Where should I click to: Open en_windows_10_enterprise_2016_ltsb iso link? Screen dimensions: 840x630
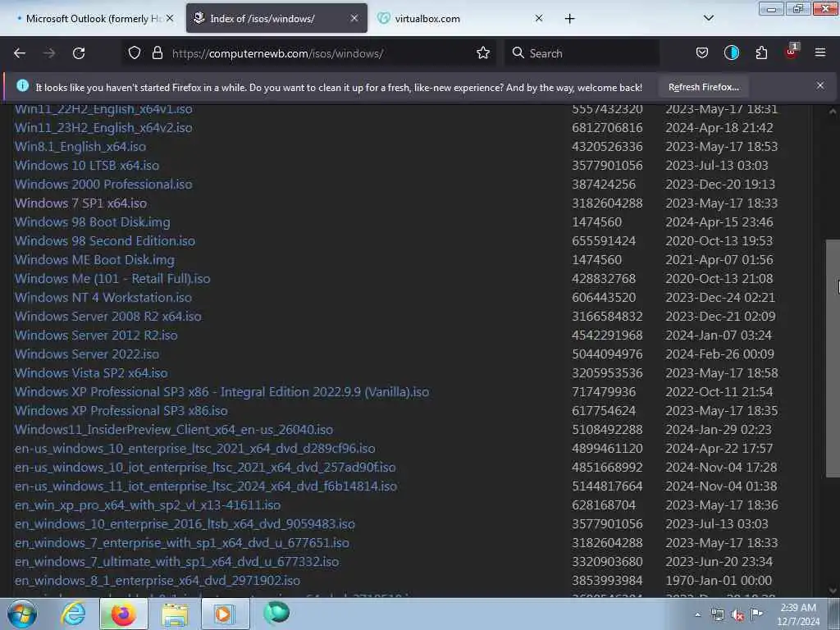185,524
